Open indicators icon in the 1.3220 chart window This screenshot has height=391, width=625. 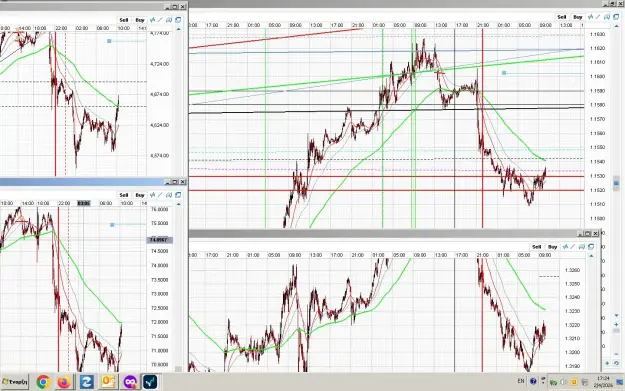point(565,247)
